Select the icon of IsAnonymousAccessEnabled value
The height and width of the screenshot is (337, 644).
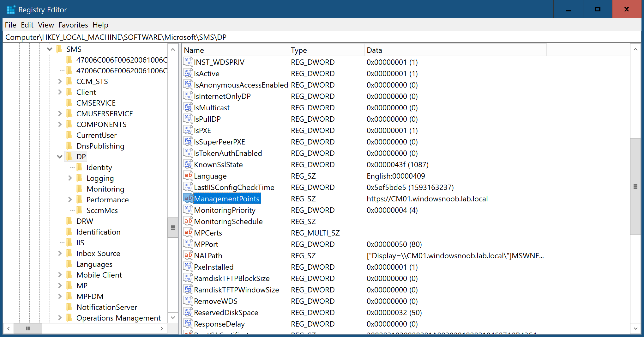tap(188, 85)
